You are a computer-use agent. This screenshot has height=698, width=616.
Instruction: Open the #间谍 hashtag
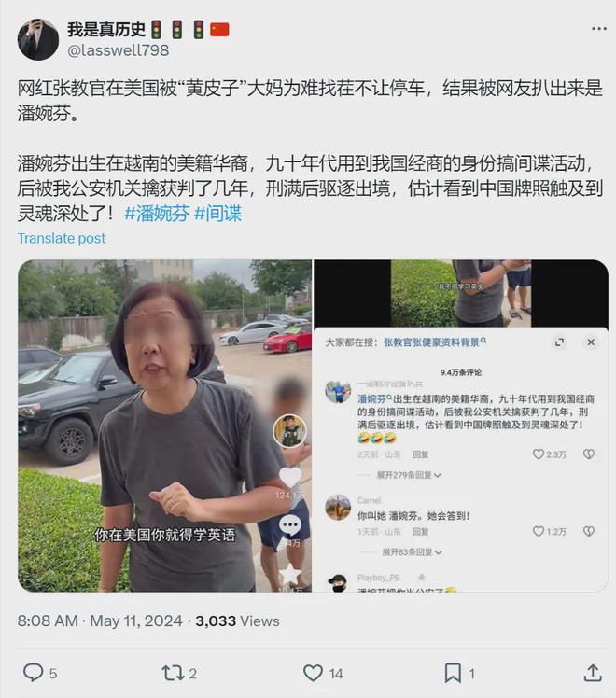(x=218, y=214)
